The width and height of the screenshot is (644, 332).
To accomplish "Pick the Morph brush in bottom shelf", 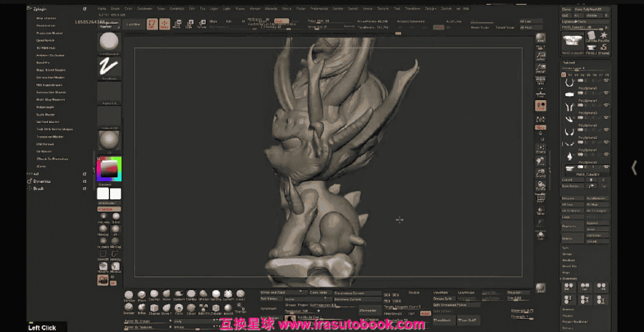I will coord(228,308).
